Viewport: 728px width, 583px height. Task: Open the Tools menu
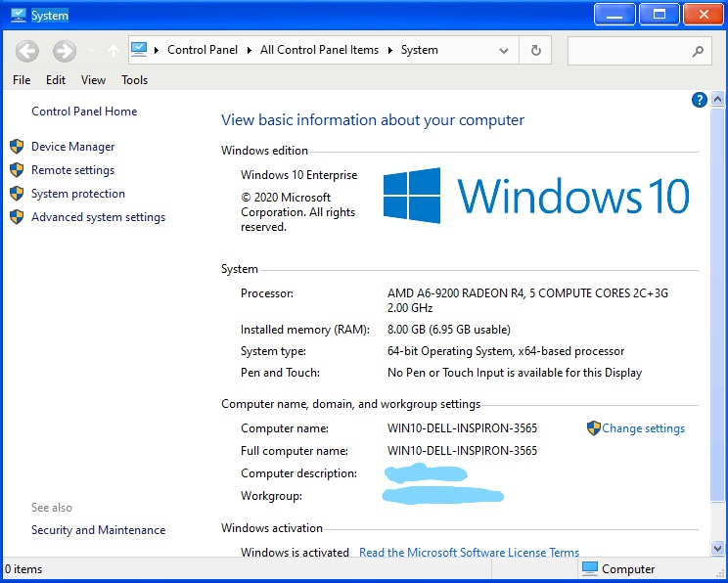pyautogui.click(x=135, y=80)
